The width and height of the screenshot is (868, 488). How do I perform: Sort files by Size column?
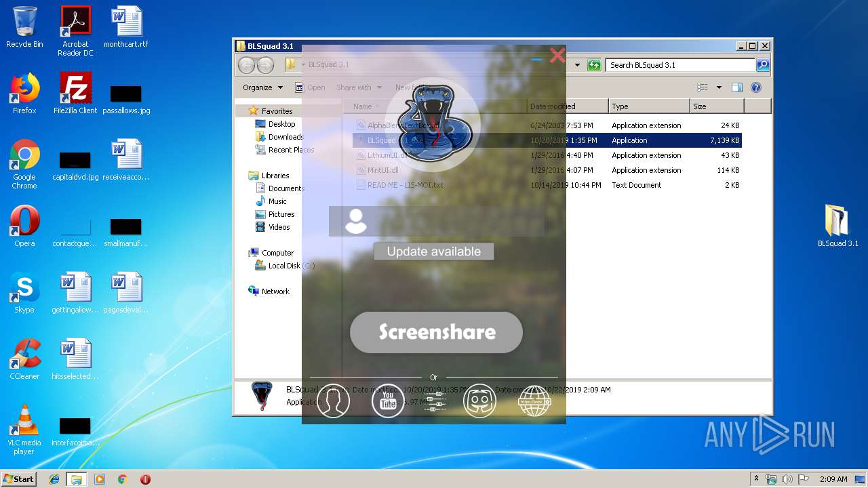pos(717,106)
